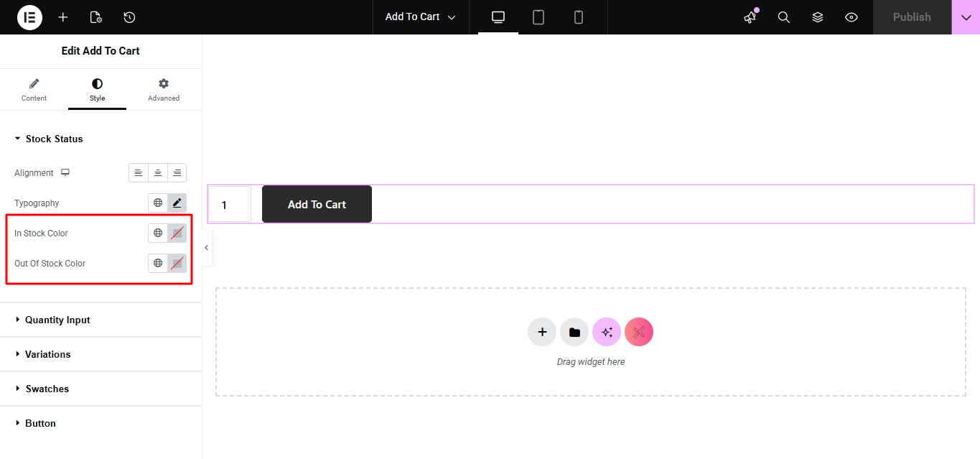Image resolution: width=980 pixels, height=459 pixels.
Task: Open the Structure layers icon
Action: [x=818, y=17]
